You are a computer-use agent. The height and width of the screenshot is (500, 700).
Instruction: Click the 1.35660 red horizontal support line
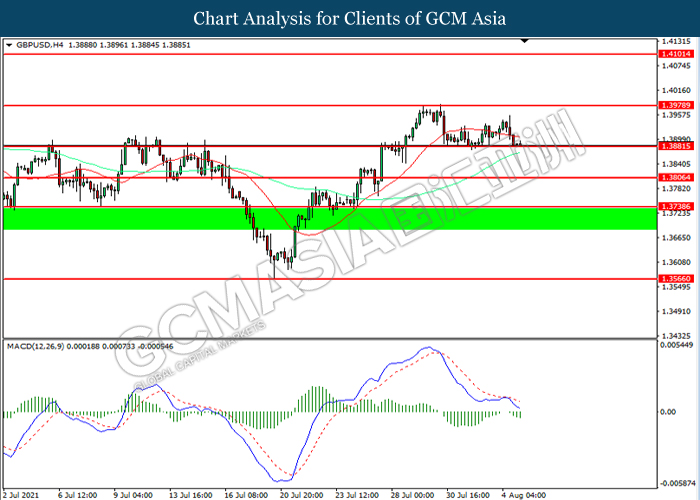click(x=330, y=279)
